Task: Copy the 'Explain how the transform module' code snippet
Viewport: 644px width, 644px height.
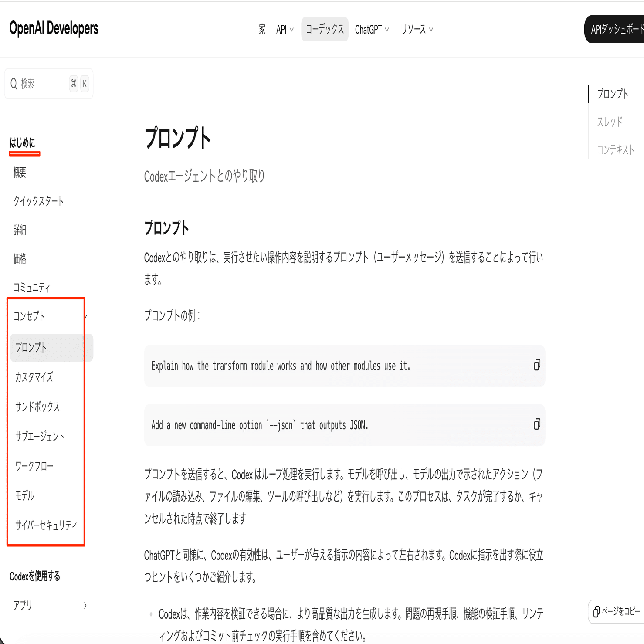Action: (x=537, y=365)
